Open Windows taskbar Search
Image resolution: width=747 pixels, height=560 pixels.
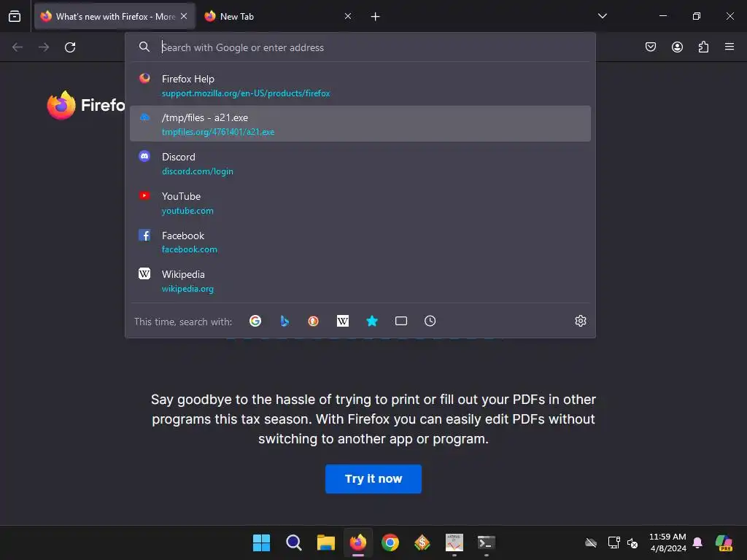pos(293,542)
